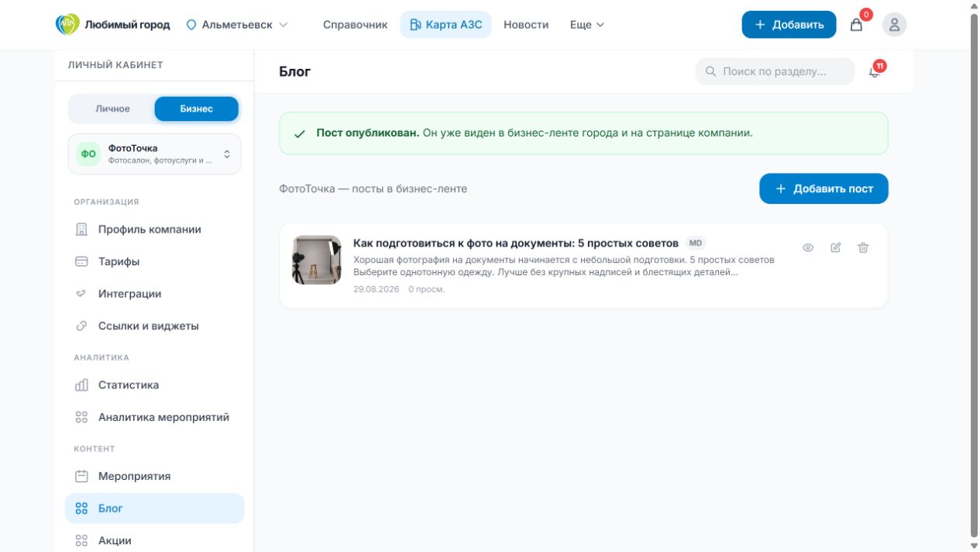This screenshot has height=552, width=980.
Task: Click the post date 29.08.2026
Action: [x=377, y=289]
